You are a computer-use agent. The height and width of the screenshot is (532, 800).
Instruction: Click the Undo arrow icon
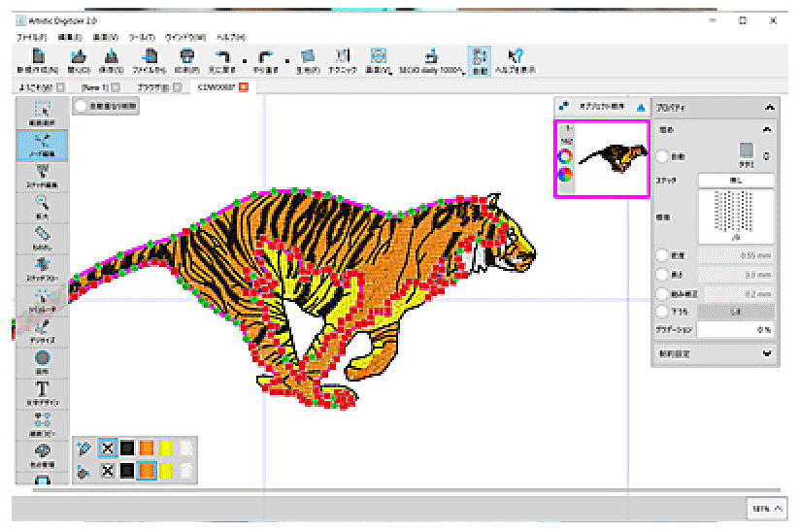(x=222, y=56)
